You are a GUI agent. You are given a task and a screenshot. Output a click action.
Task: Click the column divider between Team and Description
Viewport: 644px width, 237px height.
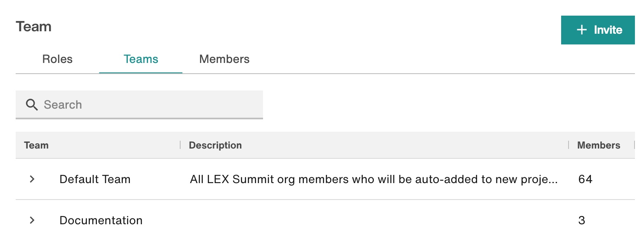tap(180, 145)
